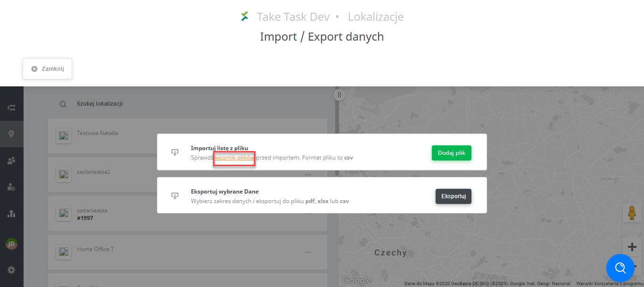Open options menu for zadanieasia #1997
Image resolution: width=644 pixels, height=287 pixels.
pyautogui.click(x=308, y=213)
